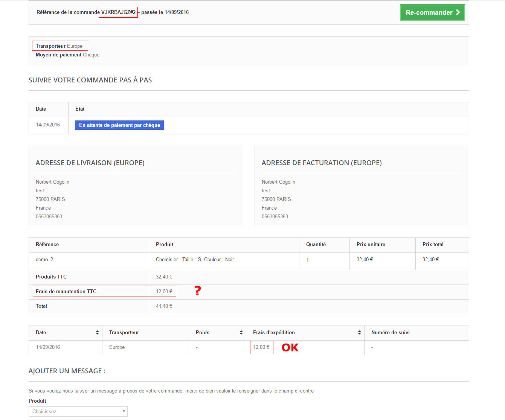The image size is (505, 420).
Task: Select order reference VJKRBAJGZ#2 text
Action: pyautogui.click(x=118, y=12)
